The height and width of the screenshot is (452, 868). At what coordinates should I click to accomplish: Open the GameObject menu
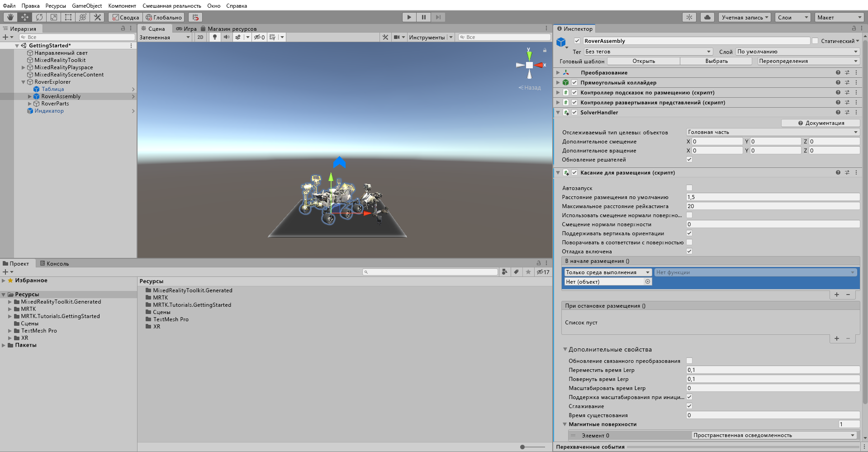tap(87, 6)
